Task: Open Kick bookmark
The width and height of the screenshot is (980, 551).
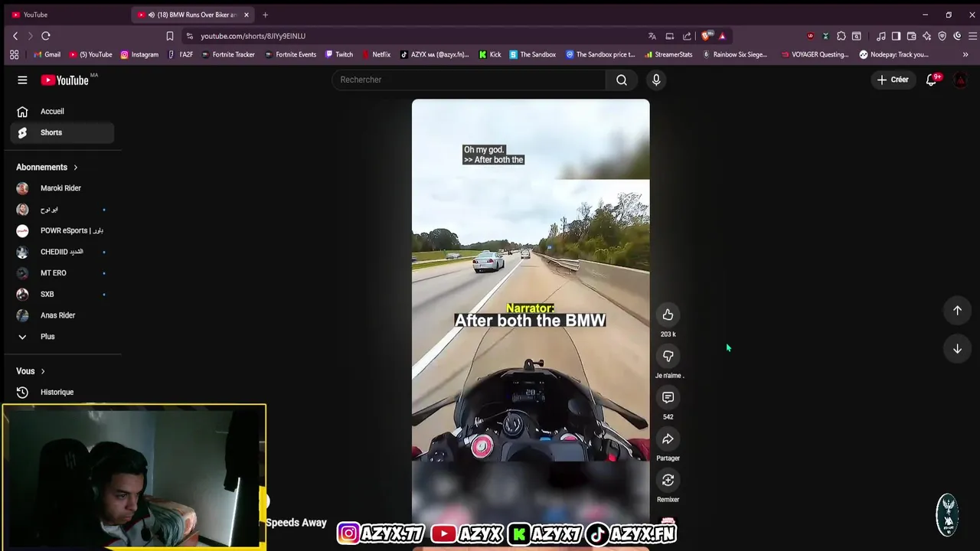Action: coord(490,54)
